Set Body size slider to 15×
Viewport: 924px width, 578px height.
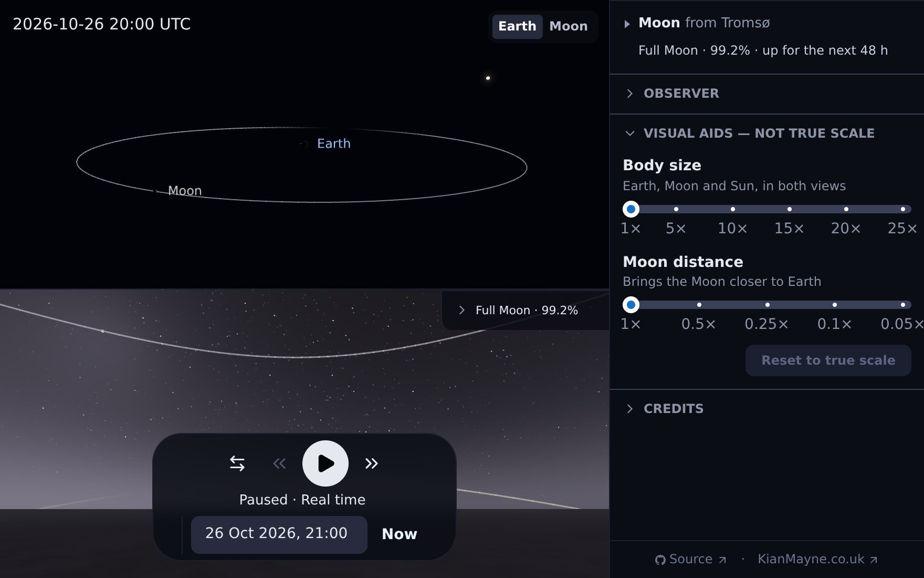(x=790, y=209)
